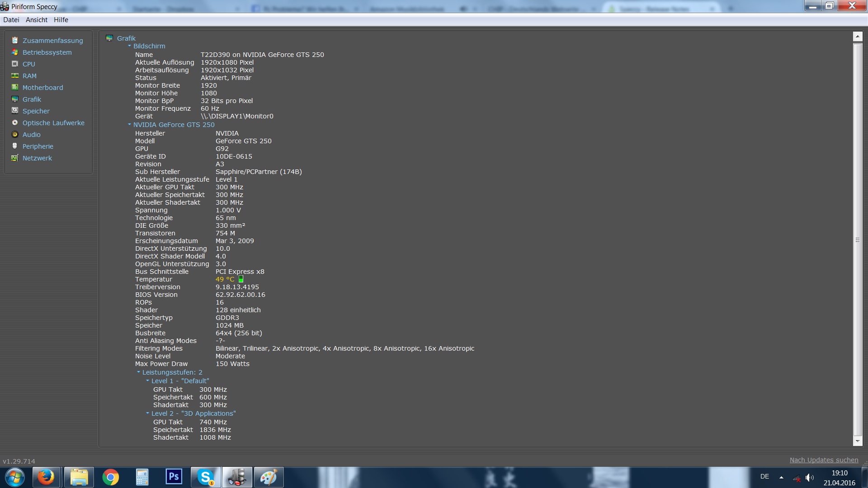Viewport: 868px width, 488px height.
Task: Show hidden tray icons arrow
Action: pos(781,477)
